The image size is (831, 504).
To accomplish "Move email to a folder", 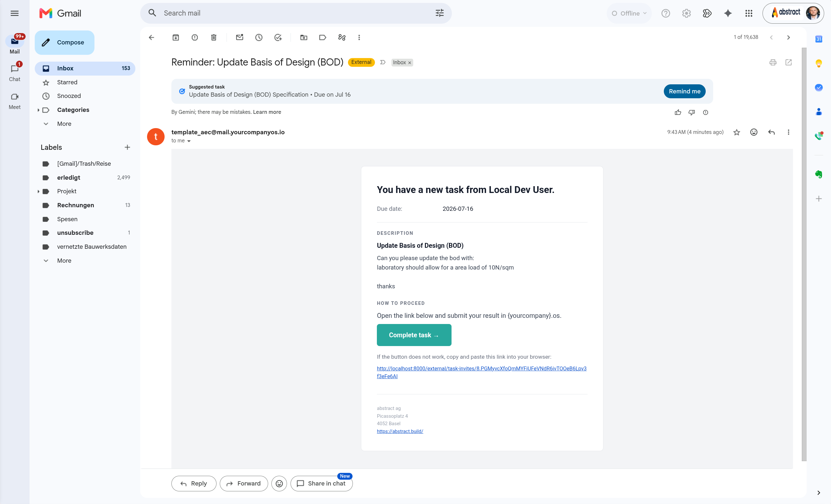I will click(x=304, y=37).
